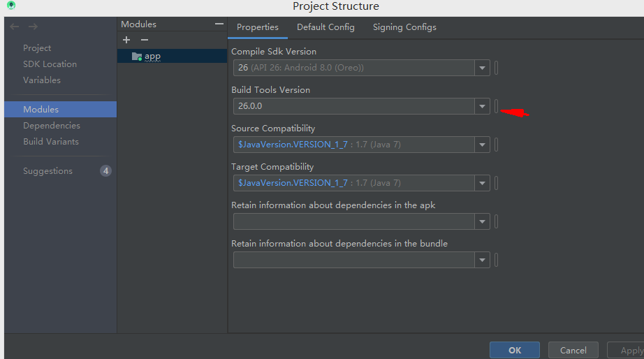Click 'Retain information about dependencies in the bundle' label

pos(339,244)
